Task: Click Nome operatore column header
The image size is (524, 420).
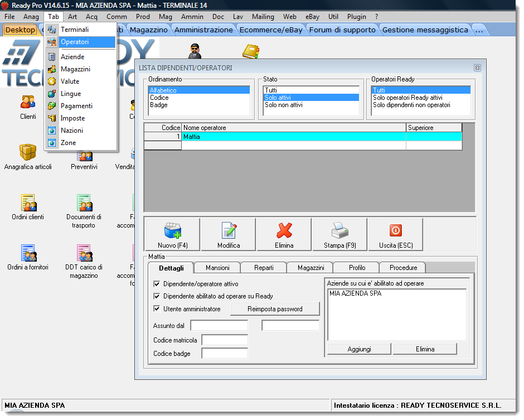Action: tap(294, 128)
